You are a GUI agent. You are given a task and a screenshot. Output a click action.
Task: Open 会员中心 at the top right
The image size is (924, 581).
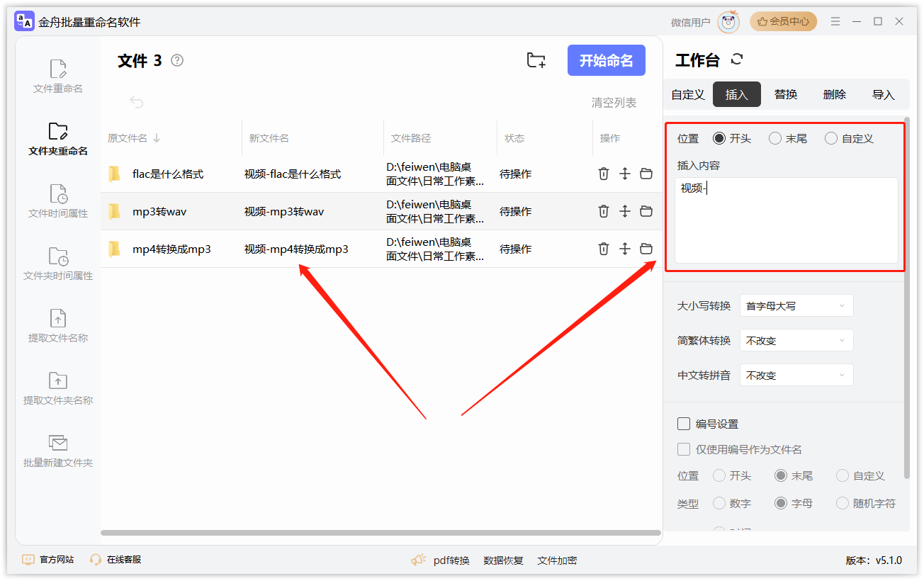(783, 21)
